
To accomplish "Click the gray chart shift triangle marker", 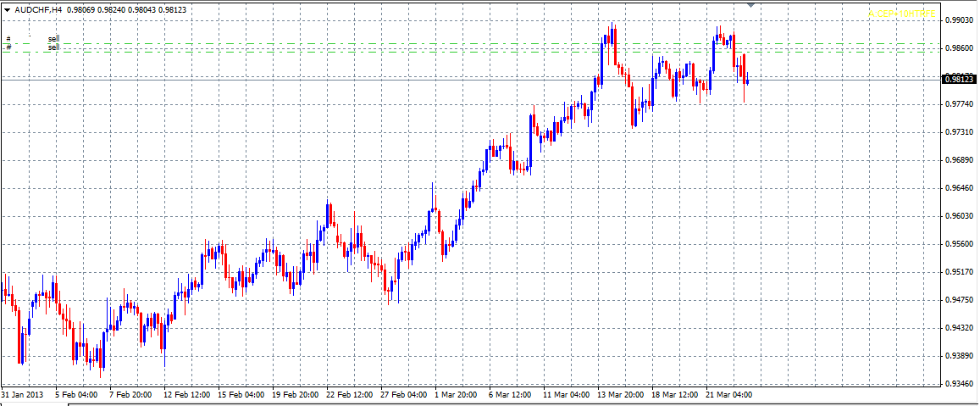I will pyautogui.click(x=750, y=5).
